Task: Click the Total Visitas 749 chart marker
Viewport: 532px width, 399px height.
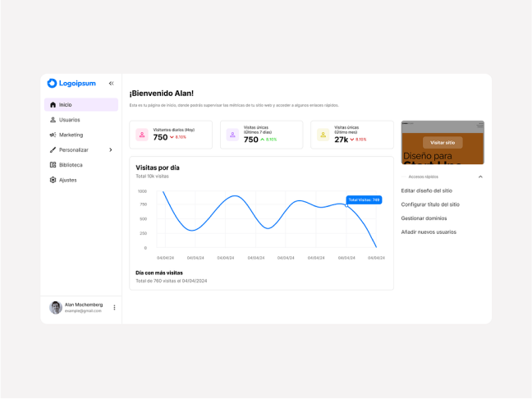Action: 347,206
